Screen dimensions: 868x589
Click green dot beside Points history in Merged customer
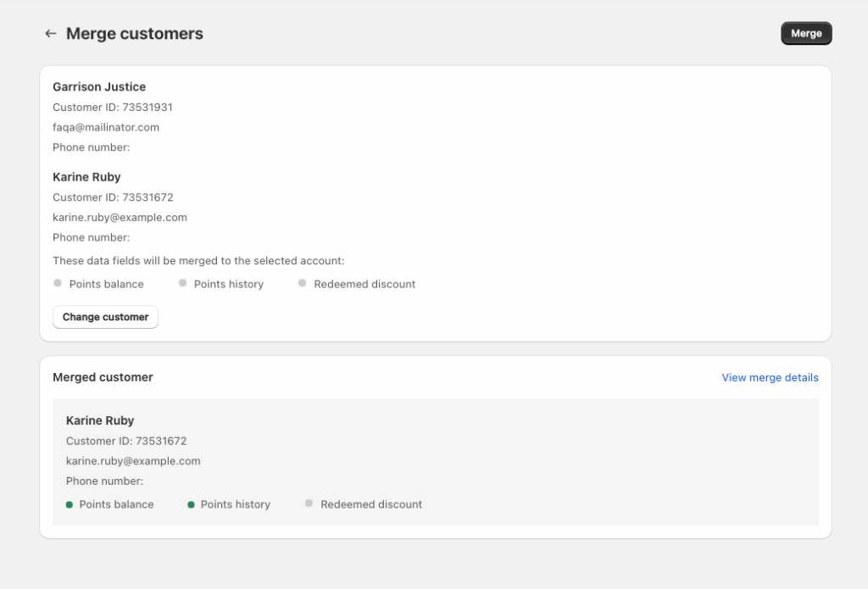click(x=191, y=504)
